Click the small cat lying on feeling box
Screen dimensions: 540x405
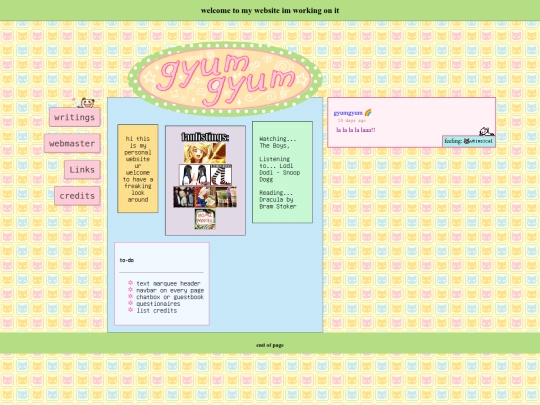pos(486,131)
